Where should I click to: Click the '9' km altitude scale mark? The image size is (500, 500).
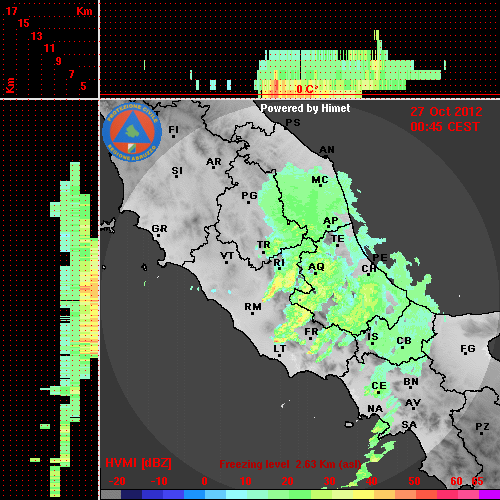point(59,61)
